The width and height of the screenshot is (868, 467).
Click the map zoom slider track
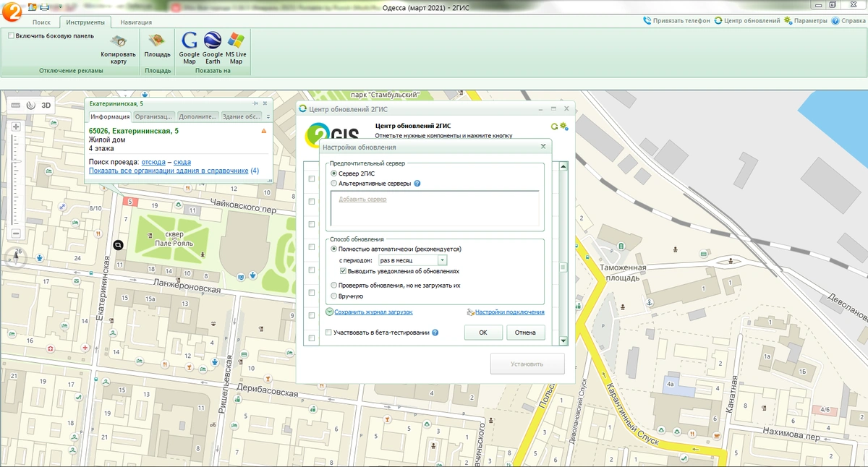coord(16,180)
